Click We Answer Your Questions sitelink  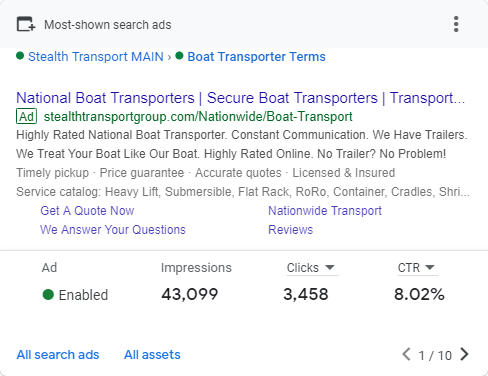pyautogui.click(x=113, y=230)
